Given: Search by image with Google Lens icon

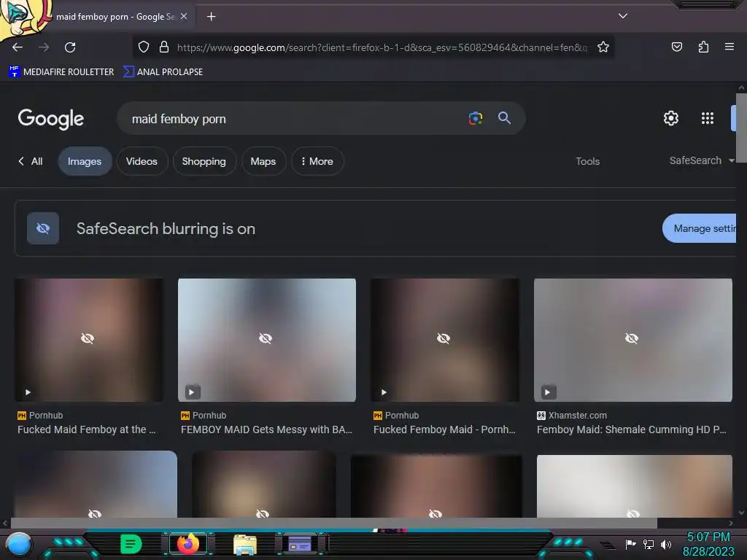Looking at the screenshot, I should (x=476, y=118).
